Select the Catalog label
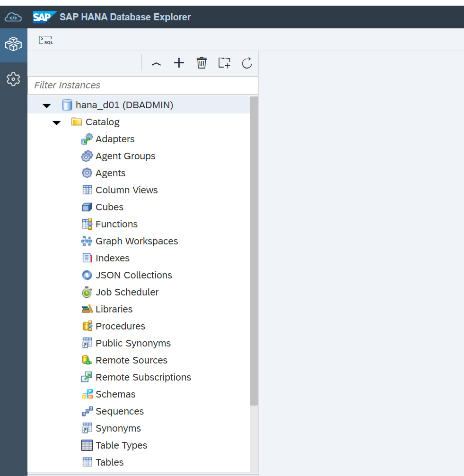 (102, 122)
